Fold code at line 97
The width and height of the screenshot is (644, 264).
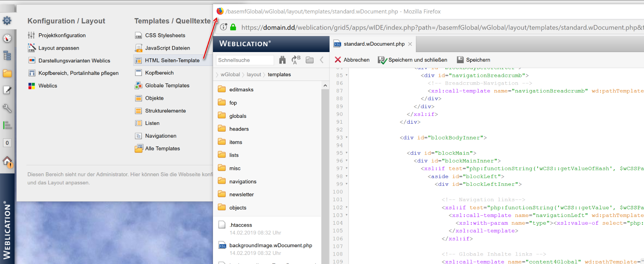[x=346, y=168]
